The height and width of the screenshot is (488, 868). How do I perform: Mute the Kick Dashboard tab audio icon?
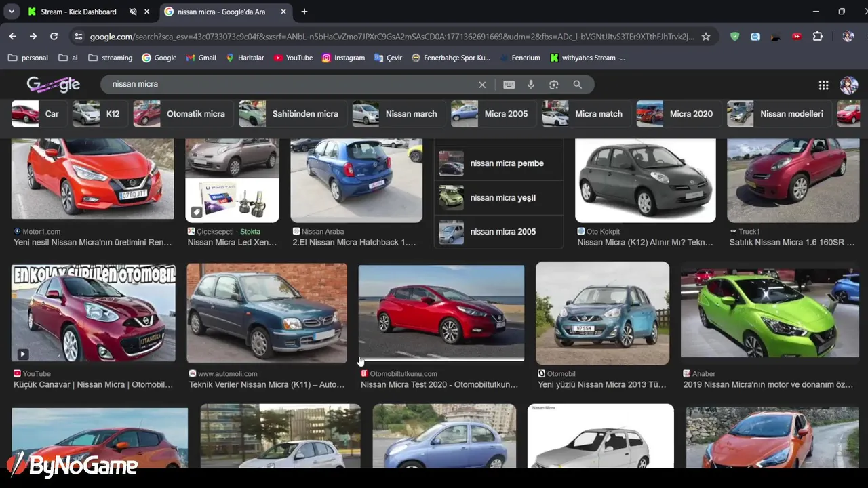(x=133, y=12)
